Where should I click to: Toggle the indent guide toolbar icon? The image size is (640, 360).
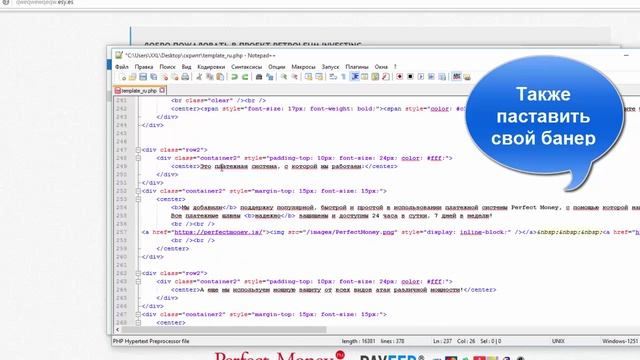pyautogui.click(x=354, y=77)
